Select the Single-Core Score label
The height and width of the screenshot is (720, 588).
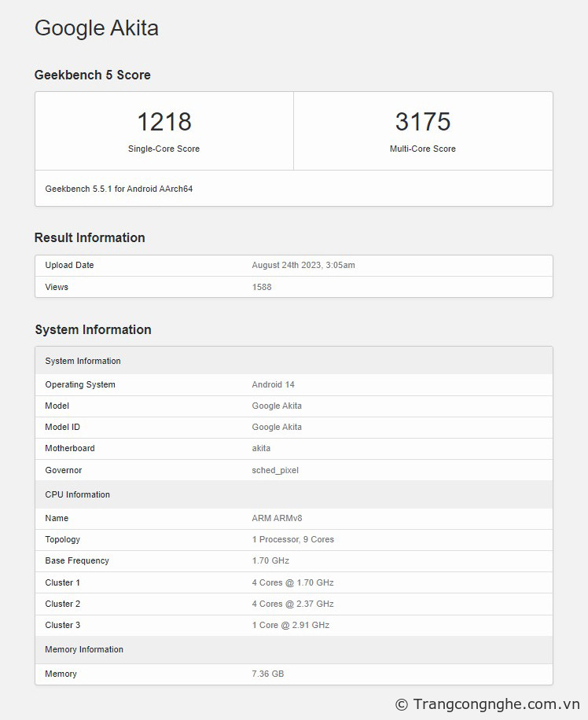click(x=164, y=149)
